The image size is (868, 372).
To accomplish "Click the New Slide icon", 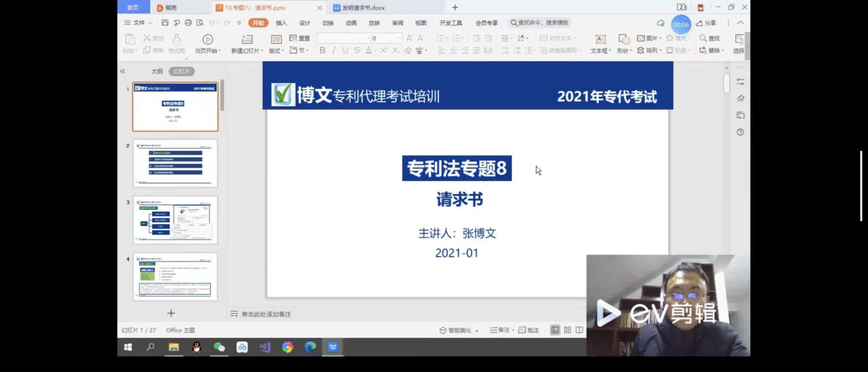I will tap(247, 39).
